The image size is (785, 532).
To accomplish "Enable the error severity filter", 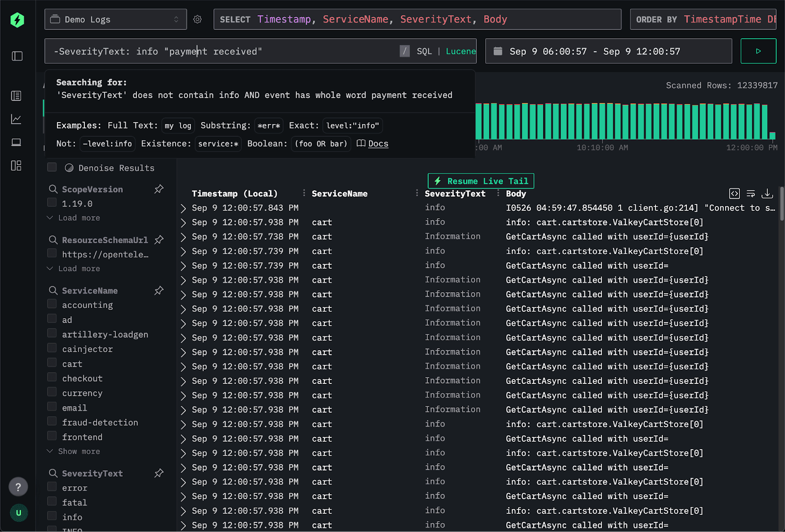I will 52,487.
